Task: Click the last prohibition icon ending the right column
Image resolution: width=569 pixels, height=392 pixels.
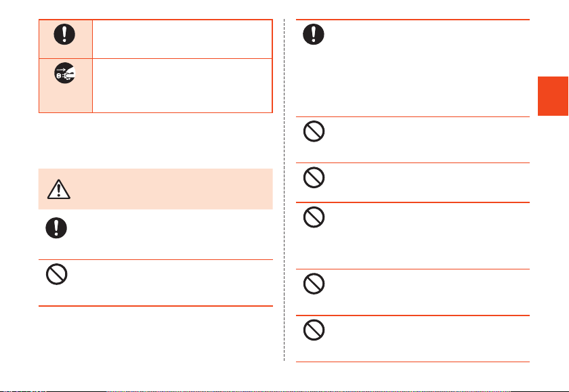Action: click(314, 330)
